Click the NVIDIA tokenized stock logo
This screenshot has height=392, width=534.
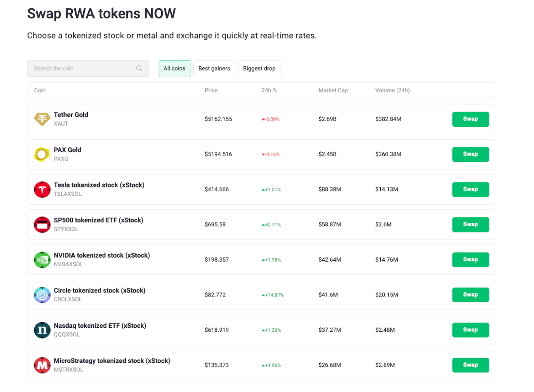tap(42, 260)
